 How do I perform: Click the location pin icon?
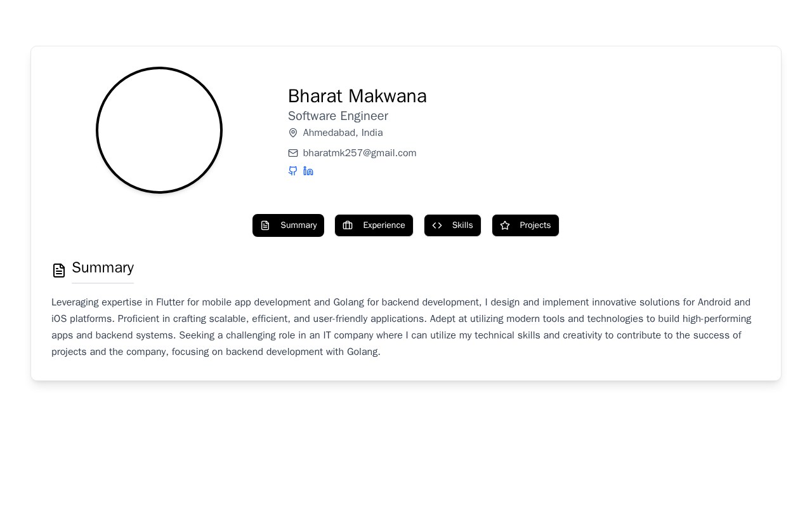(293, 133)
